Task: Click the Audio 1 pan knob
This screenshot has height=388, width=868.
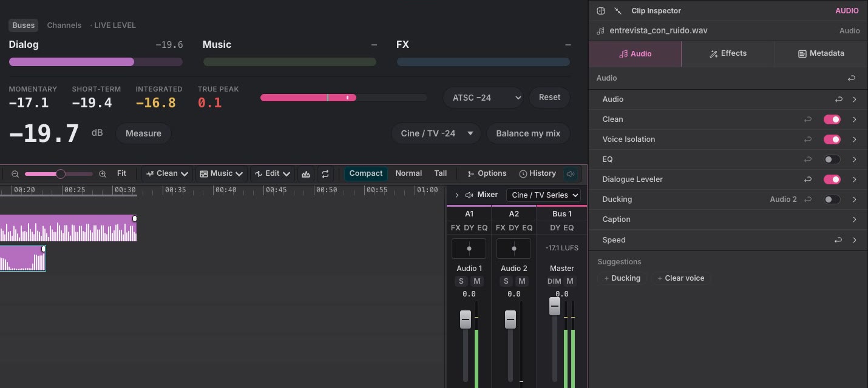Action: pyautogui.click(x=469, y=249)
